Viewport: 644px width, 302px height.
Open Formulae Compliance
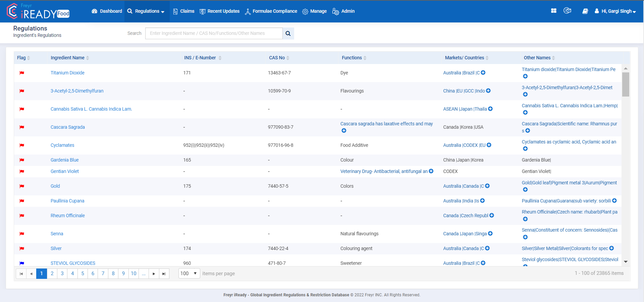click(x=271, y=11)
